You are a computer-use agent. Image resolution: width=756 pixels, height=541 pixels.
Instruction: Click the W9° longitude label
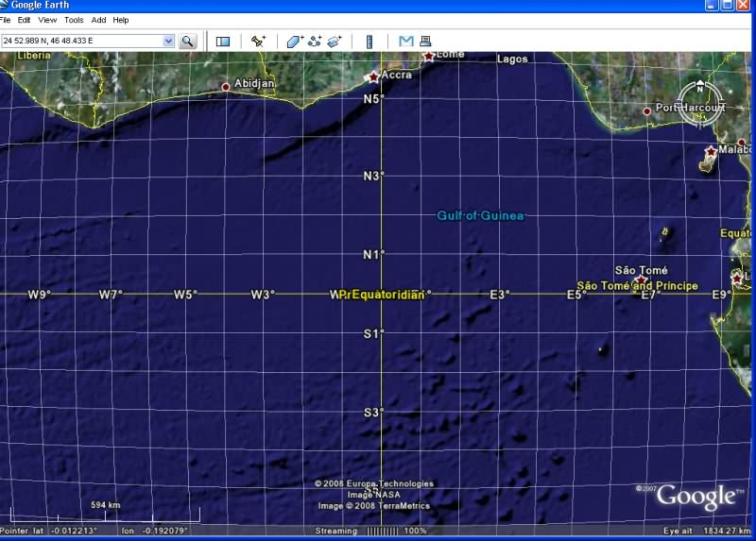pos(39,295)
